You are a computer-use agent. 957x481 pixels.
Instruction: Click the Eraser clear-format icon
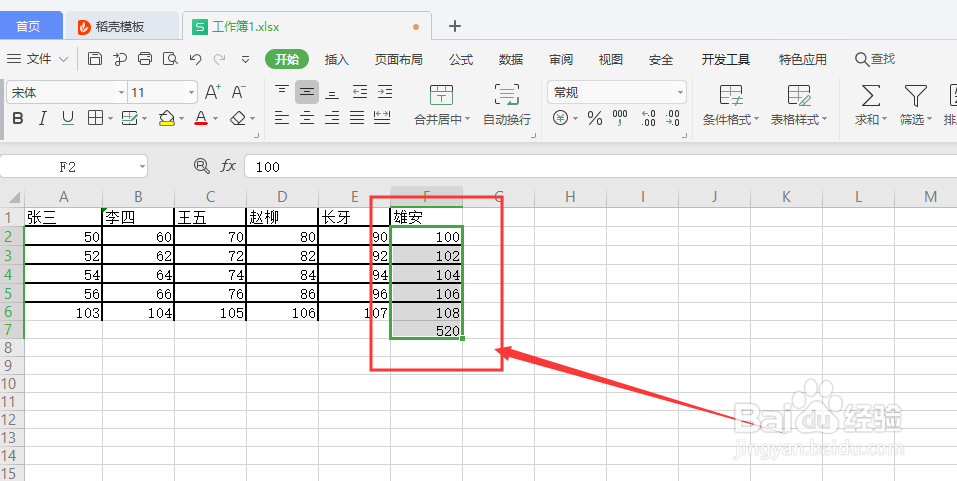pyautogui.click(x=237, y=118)
